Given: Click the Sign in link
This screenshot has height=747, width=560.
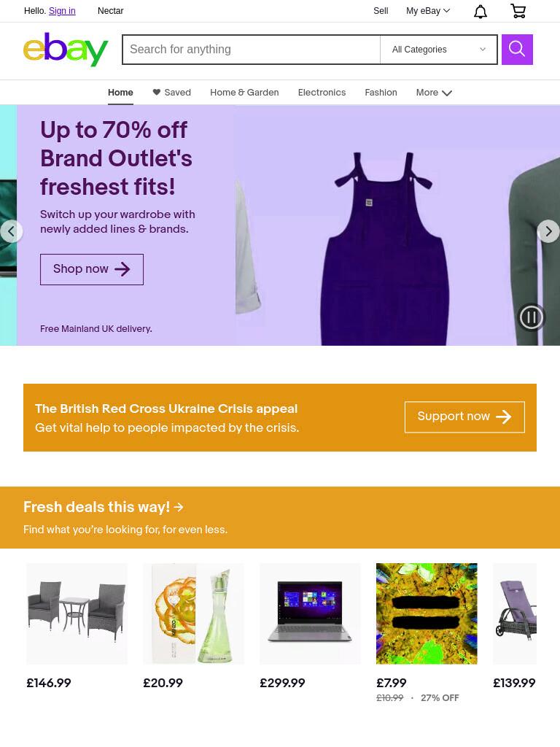Looking at the screenshot, I should (62, 11).
